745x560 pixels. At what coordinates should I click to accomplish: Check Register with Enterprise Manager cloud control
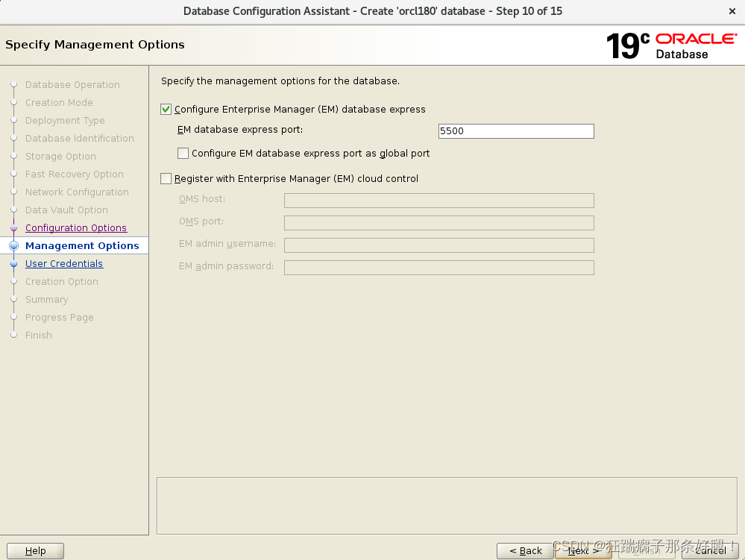[x=166, y=179]
